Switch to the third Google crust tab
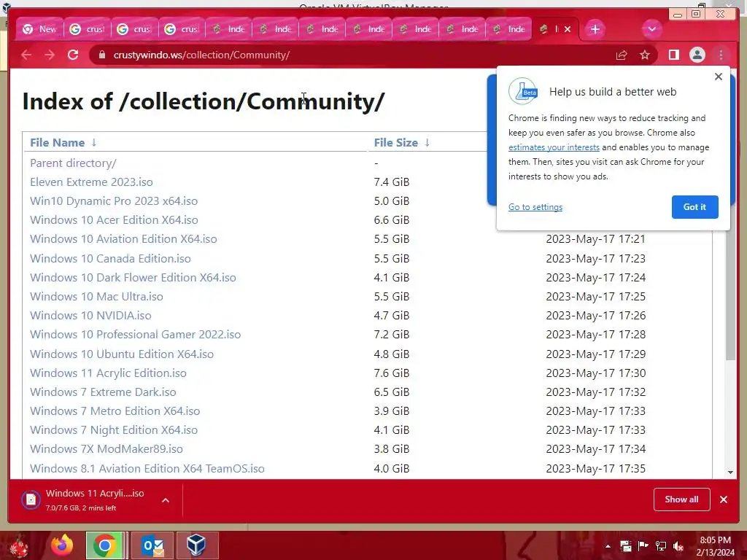This screenshot has height=560, width=747. (x=182, y=29)
